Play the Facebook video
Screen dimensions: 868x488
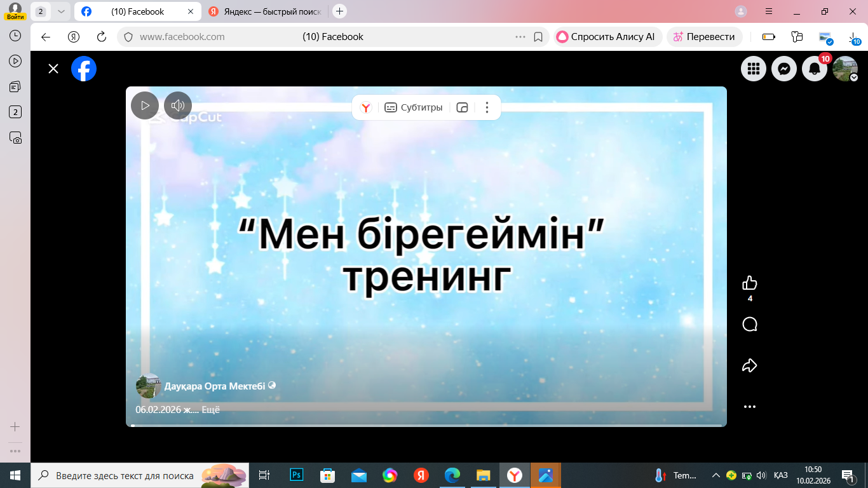coord(145,105)
